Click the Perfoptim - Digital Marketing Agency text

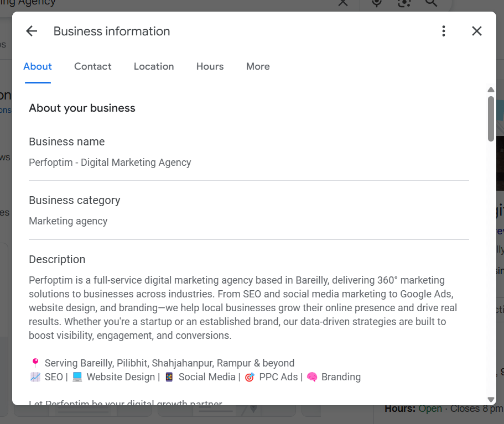pyautogui.click(x=110, y=163)
